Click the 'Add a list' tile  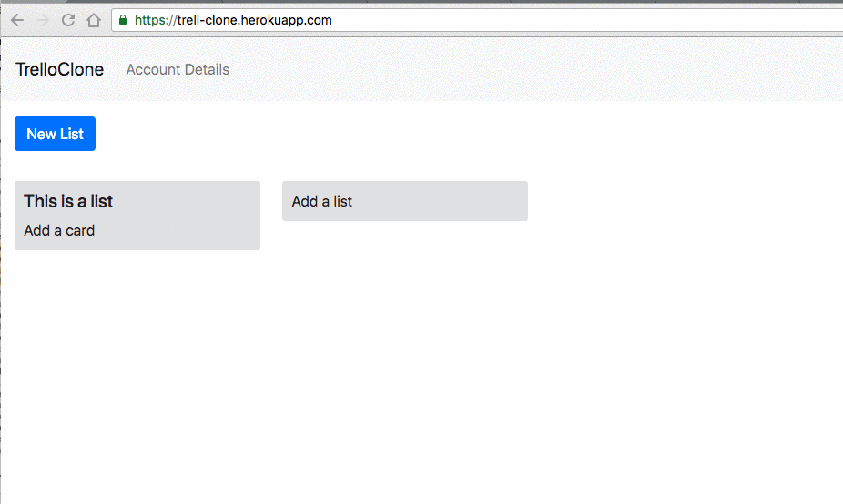(405, 201)
